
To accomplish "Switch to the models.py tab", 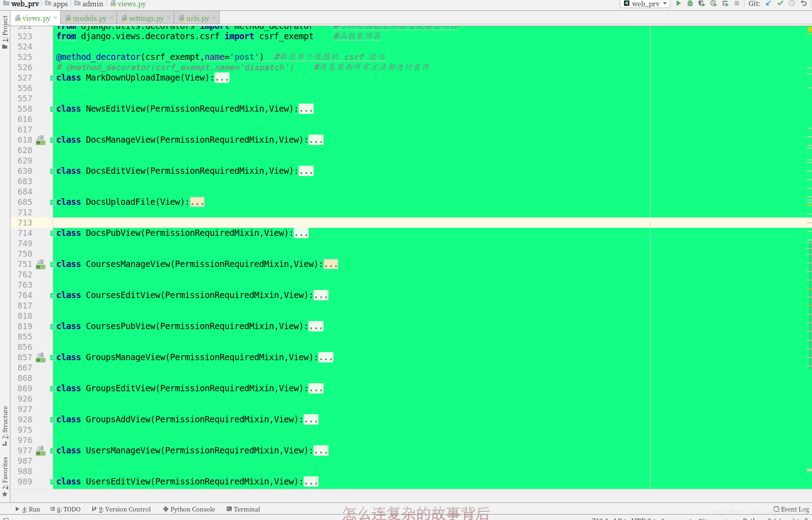I will (90, 18).
